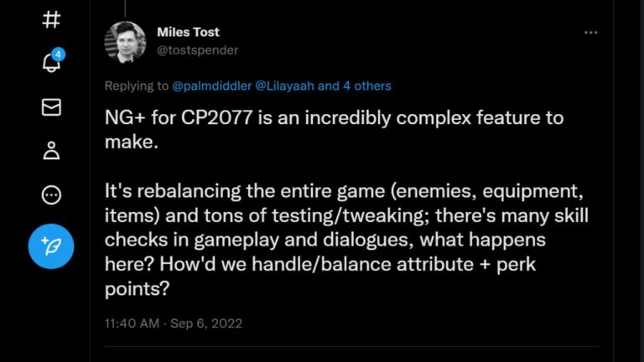Open Notifications bell in sidebar
The width and height of the screenshot is (644, 362).
click(x=51, y=64)
